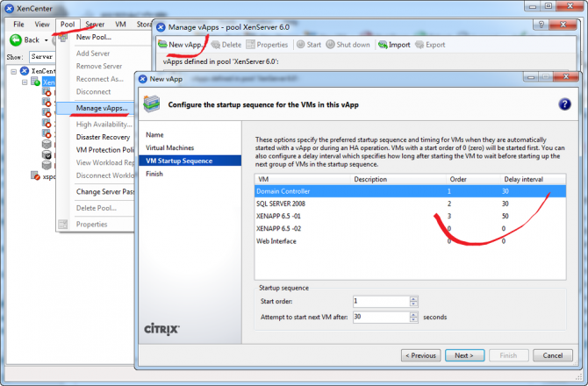Select the XENAPP 6.5 -02 row

click(x=410, y=229)
